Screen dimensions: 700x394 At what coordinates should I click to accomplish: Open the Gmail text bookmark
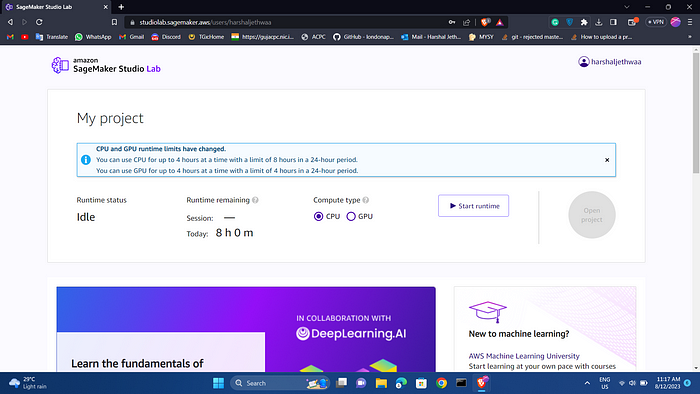[x=131, y=37]
